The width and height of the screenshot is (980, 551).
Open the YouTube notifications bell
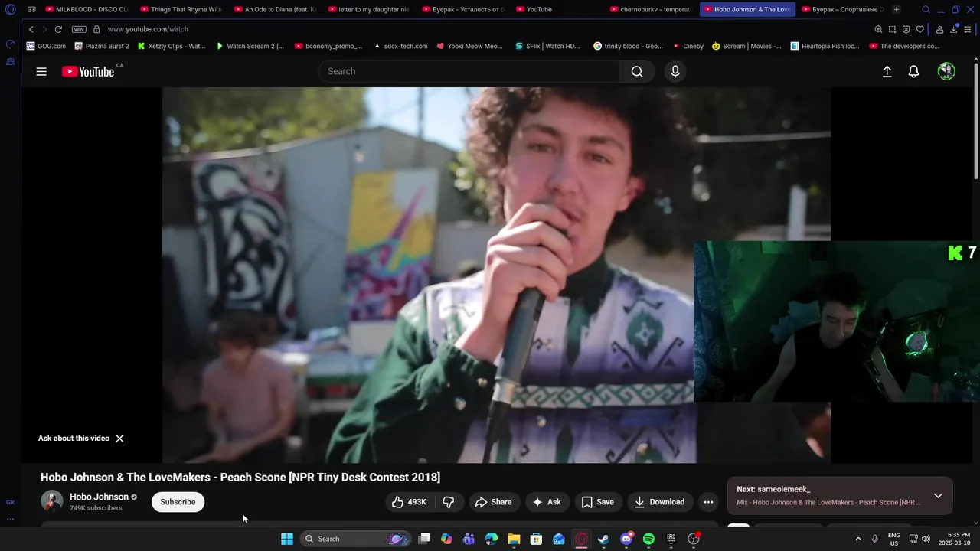click(913, 71)
